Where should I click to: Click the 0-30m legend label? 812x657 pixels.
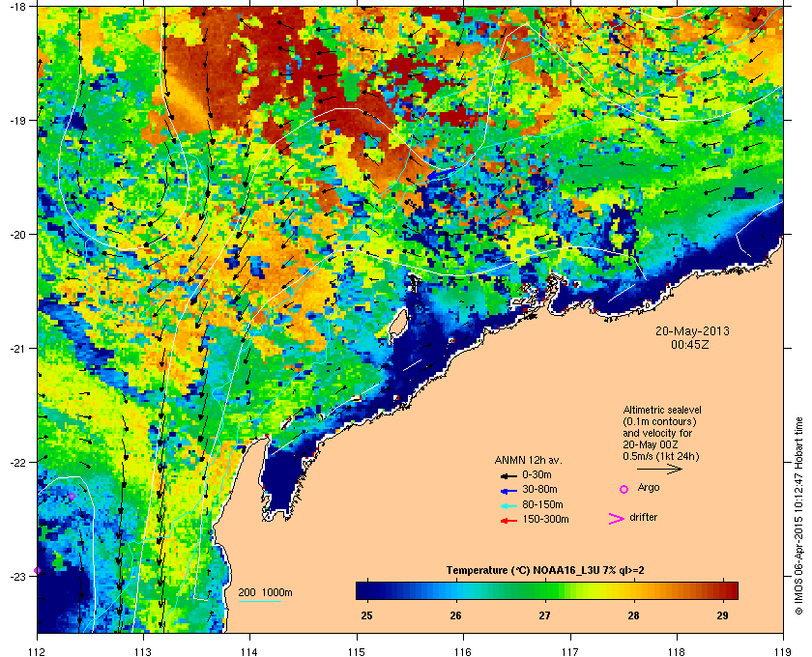(536, 474)
